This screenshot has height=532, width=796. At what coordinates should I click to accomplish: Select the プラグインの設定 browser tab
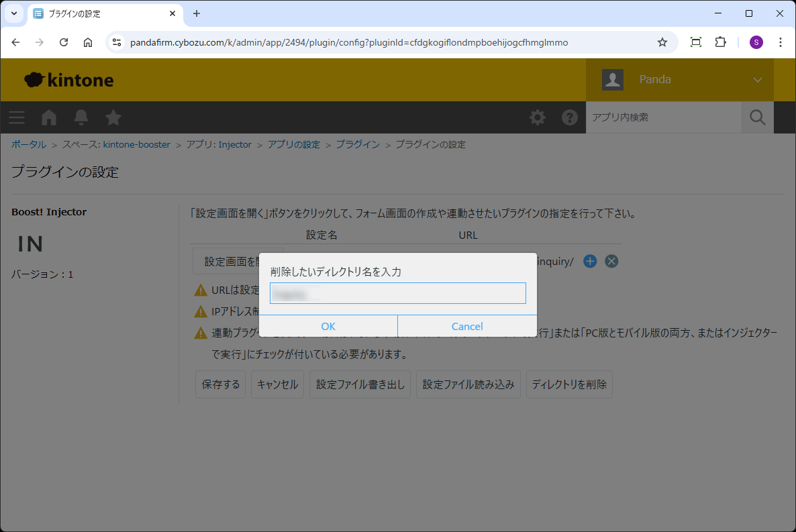101,13
